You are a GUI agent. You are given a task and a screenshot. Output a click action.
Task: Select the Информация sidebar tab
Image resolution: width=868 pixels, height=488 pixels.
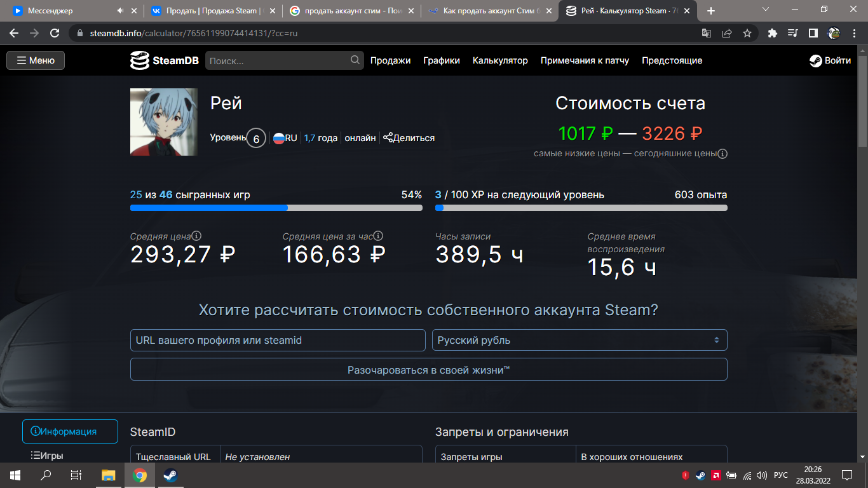click(x=70, y=431)
